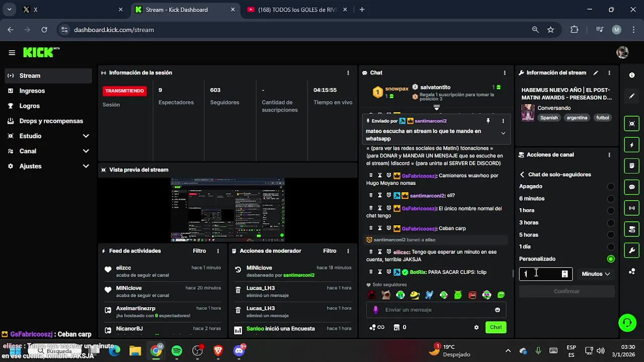The height and width of the screenshot is (362, 644).
Task: Open chat settings with the gear icon
Action: pyautogui.click(x=476, y=327)
